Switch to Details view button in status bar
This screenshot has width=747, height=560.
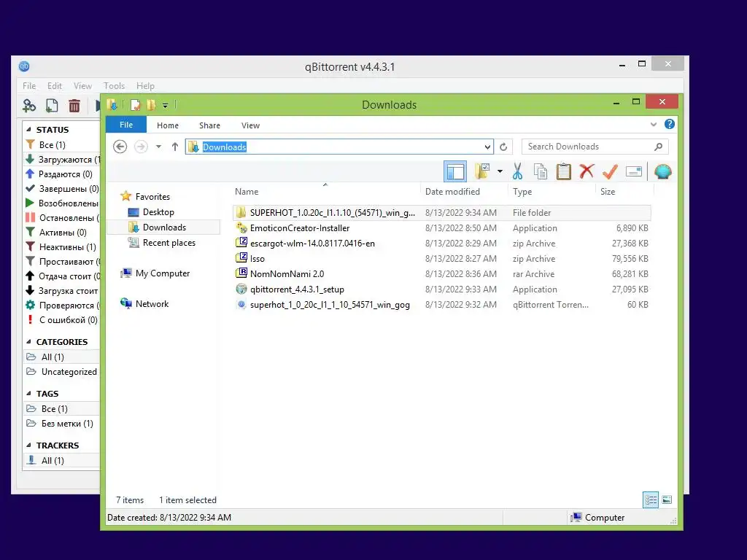click(650, 500)
